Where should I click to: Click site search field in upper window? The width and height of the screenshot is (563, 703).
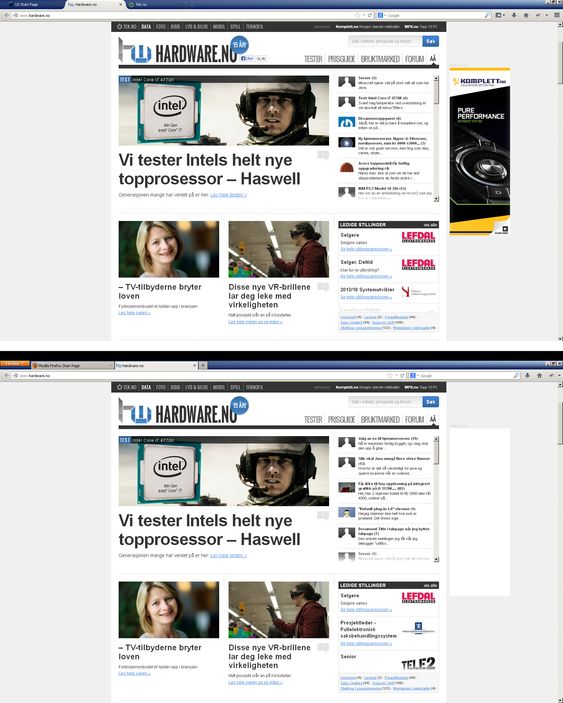pyautogui.click(x=385, y=41)
